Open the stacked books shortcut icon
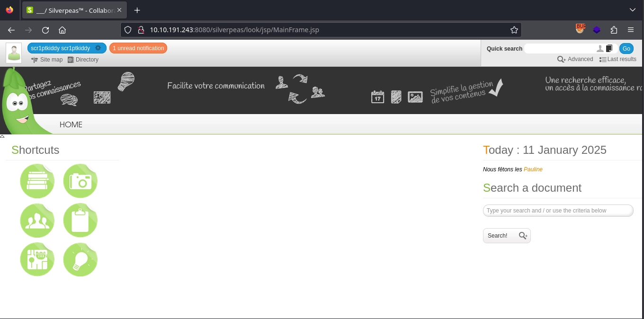 (37, 181)
